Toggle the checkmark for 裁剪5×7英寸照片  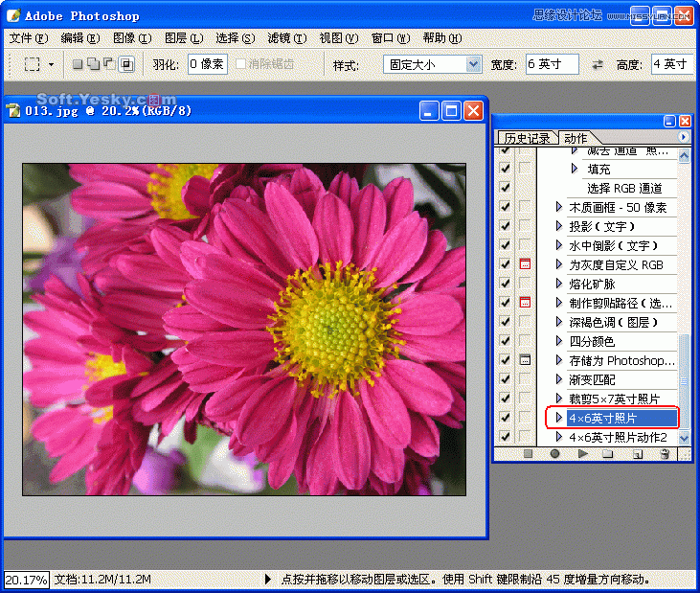506,399
